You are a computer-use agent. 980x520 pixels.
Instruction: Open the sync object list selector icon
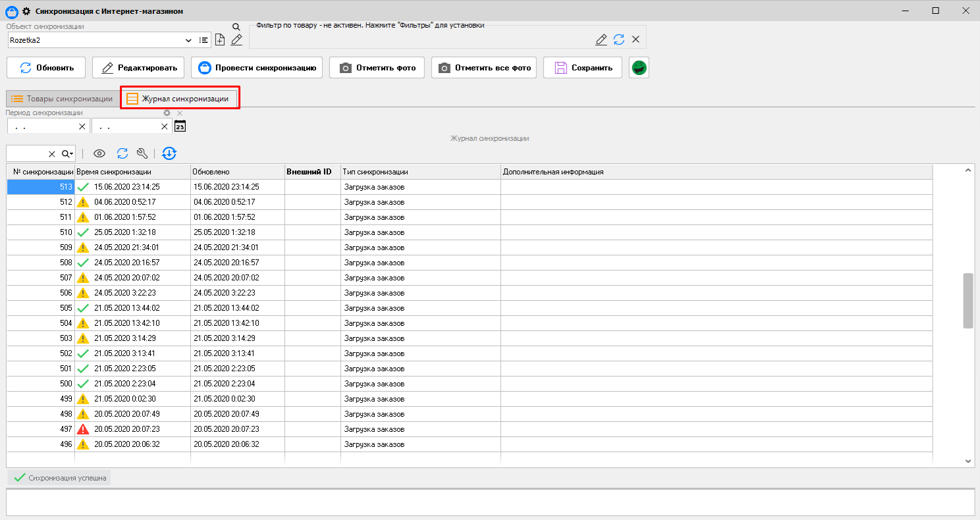pyautogui.click(x=204, y=40)
